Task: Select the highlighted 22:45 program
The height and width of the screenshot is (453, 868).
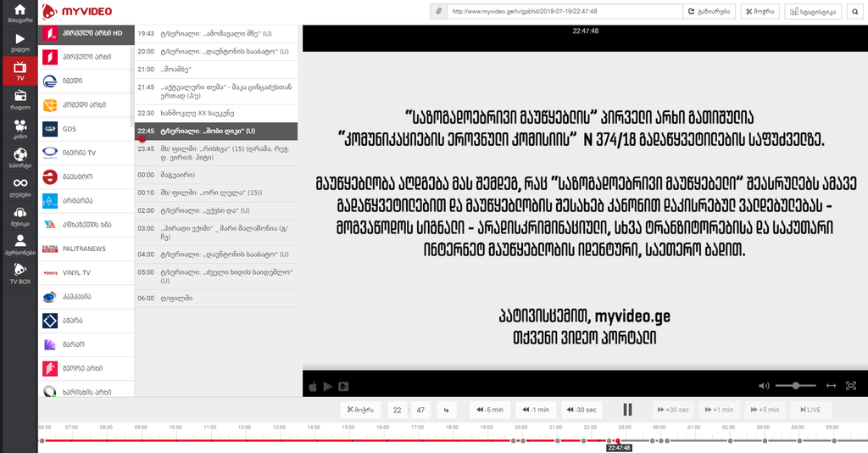Action: tap(216, 131)
